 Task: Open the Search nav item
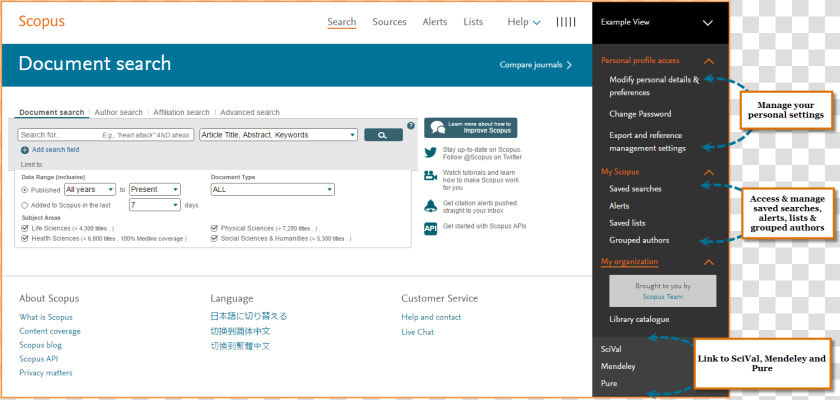click(x=342, y=22)
